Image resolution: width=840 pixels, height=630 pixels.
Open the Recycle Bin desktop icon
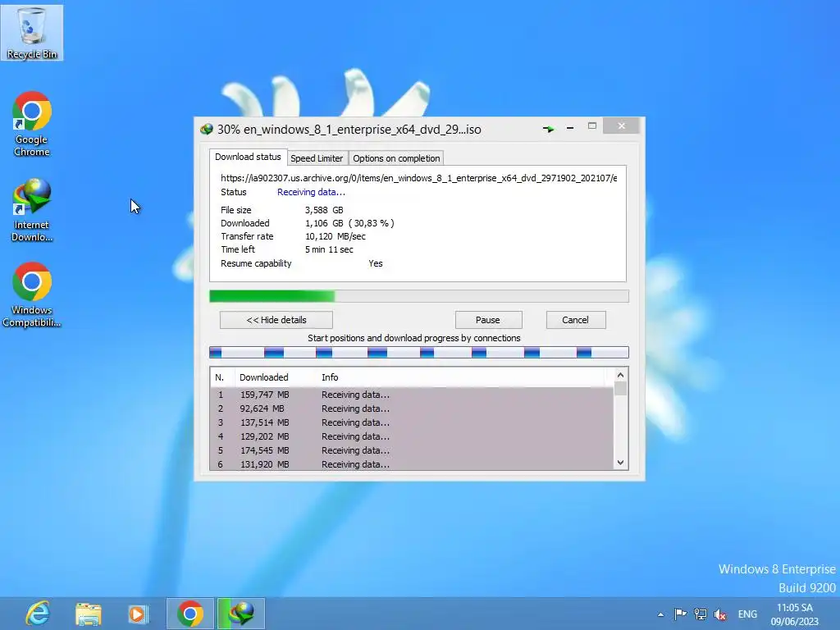[x=32, y=32]
